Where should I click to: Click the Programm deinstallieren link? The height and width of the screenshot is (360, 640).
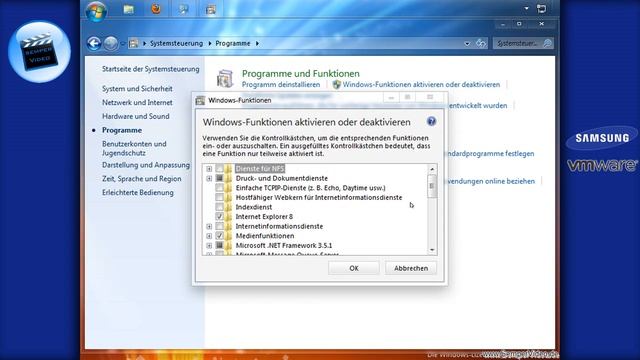[x=281, y=84]
